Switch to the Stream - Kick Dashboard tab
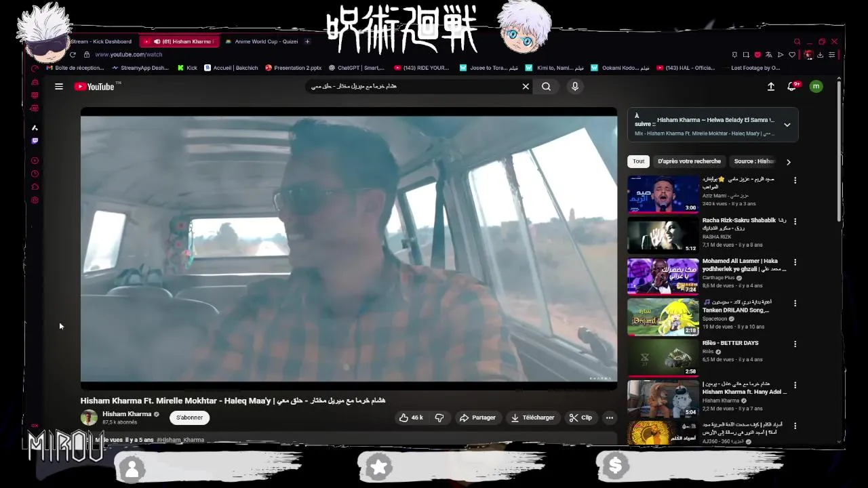This screenshot has height=488, width=868. [102, 41]
